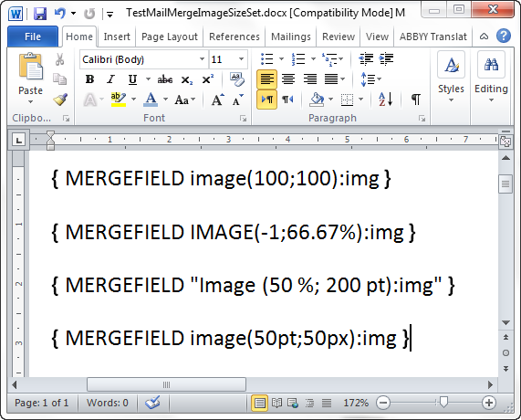Screen dimensions: 521x420
Task: Click the Sort A-Z icon
Action: click(x=385, y=100)
